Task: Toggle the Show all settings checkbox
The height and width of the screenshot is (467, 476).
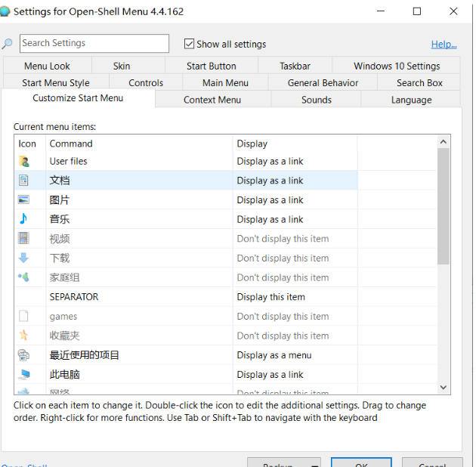Action: click(190, 44)
